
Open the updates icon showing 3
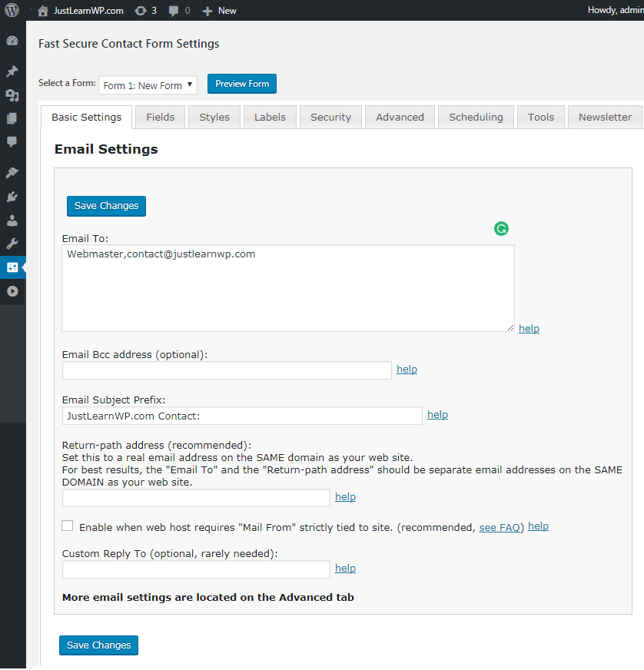click(145, 11)
